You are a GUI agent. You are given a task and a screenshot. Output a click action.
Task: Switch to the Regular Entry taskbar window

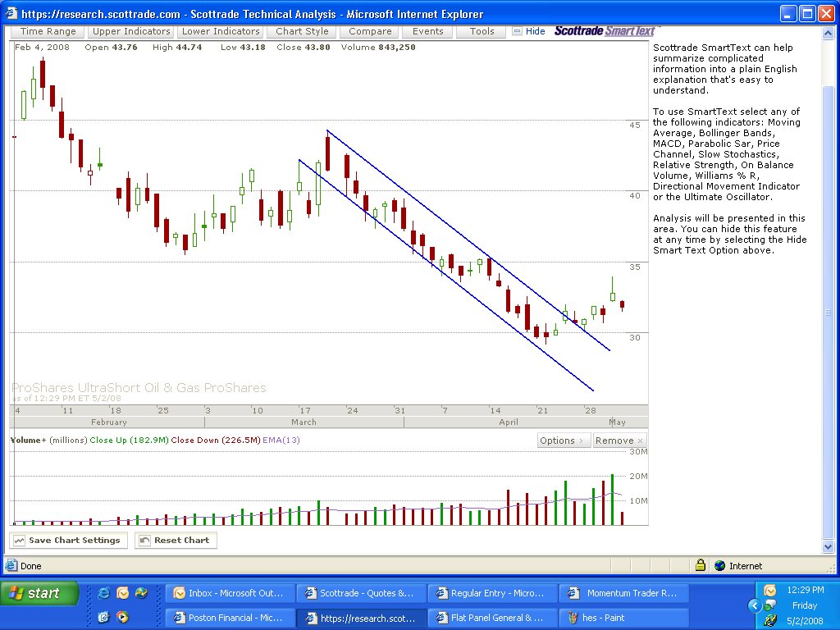(493, 593)
